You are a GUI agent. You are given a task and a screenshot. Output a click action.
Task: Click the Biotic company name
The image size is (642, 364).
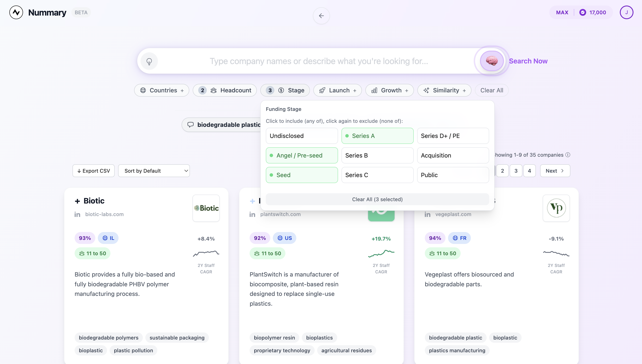click(x=94, y=201)
